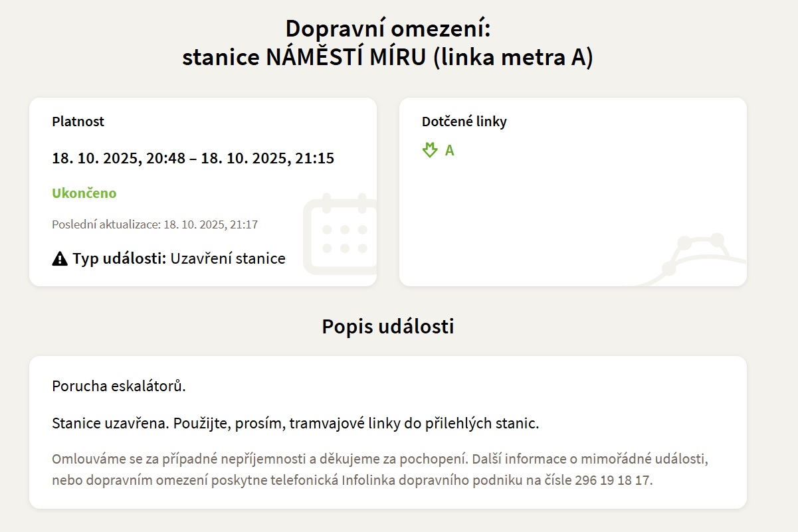Click the grey apology line starting "Omlouváme se"
The height and width of the screenshot is (532, 798).
384,459
